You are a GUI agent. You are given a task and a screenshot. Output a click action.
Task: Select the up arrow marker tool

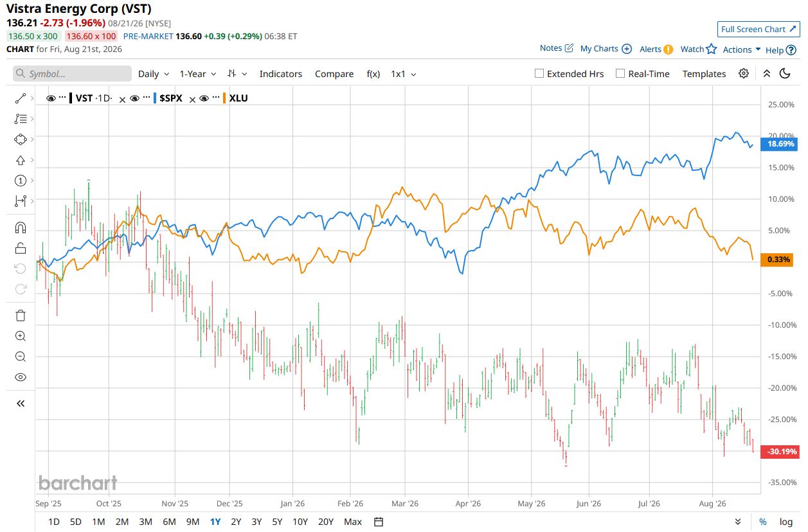20,160
